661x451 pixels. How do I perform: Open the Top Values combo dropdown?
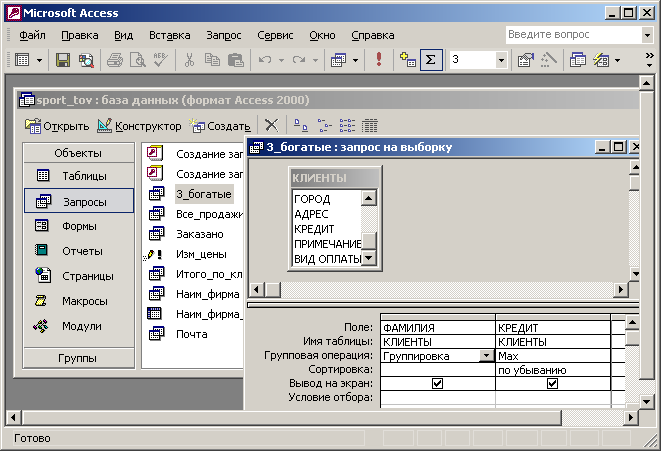tap(501, 60)
